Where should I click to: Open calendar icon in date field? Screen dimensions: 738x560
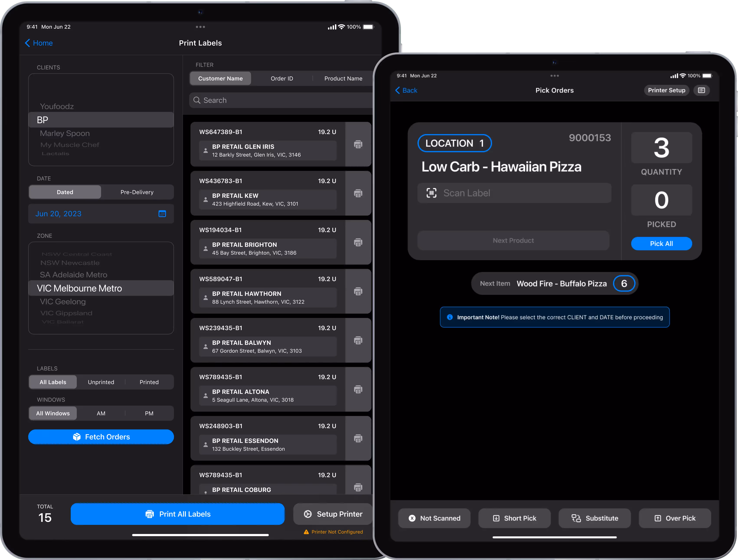tap(162, 214)
